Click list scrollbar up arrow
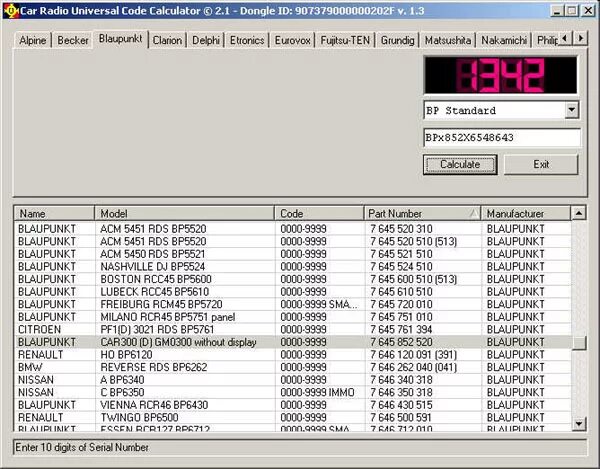The height and width of the screenshot is (469, 600). point(579,213)
